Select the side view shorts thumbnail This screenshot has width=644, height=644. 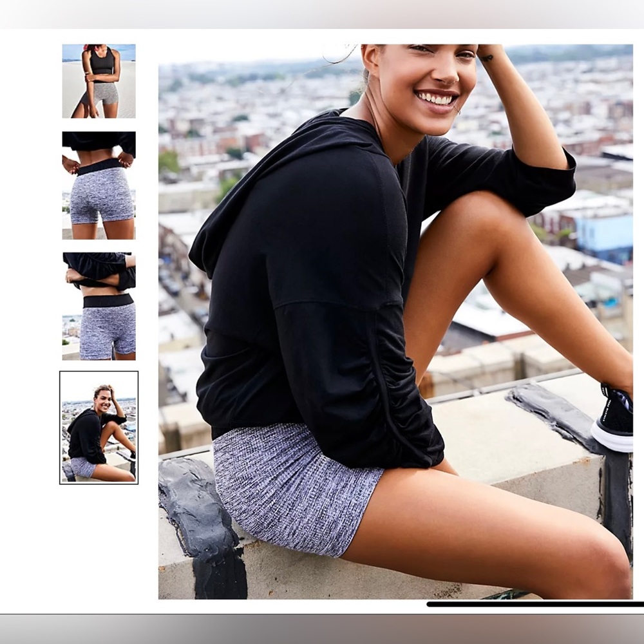(x=99, y=307)
